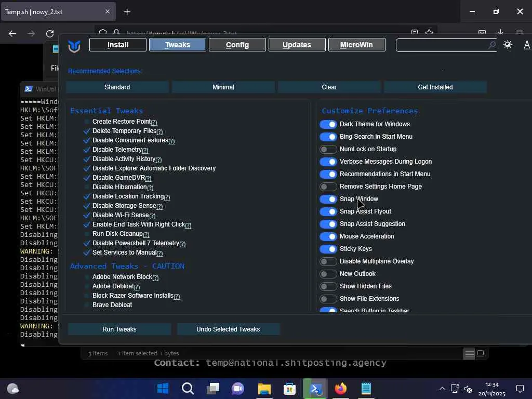The height and width of the screenshot is (399, 532).
Task: Click Undo Selected Tweaks
Action: coord(229,329)
